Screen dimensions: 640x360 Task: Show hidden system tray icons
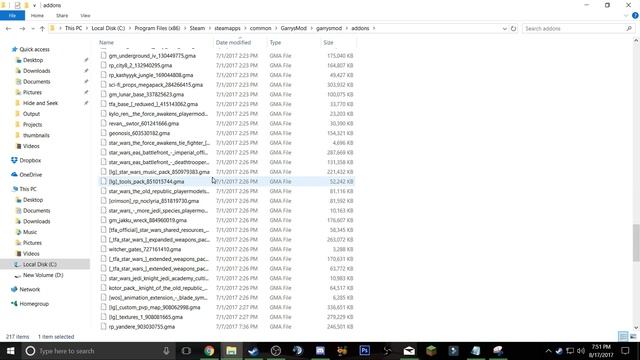tap(548, 351)
